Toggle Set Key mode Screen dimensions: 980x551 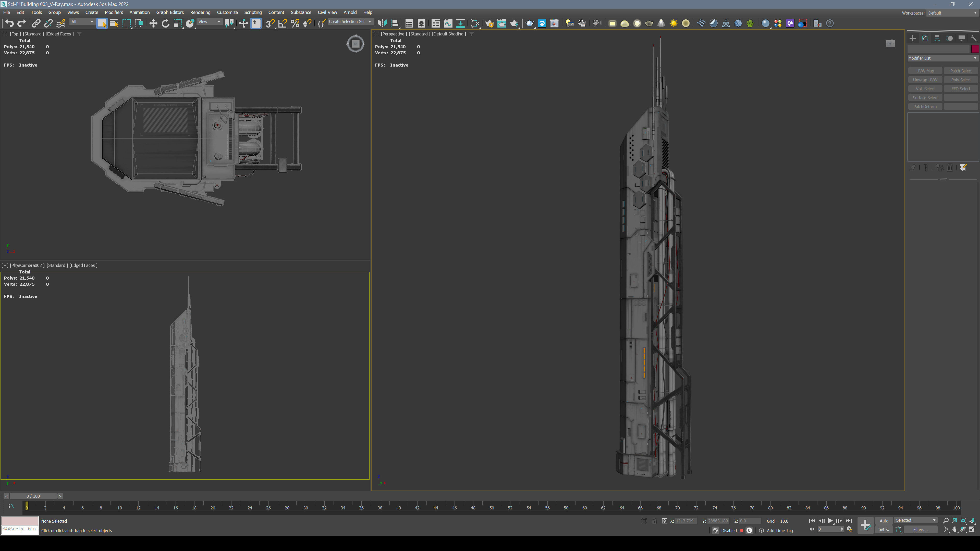[884, 529]
